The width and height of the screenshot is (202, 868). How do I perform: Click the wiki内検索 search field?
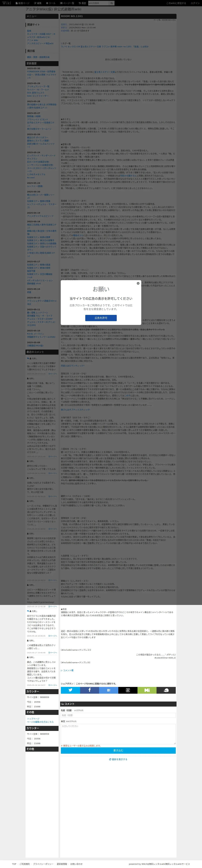(98, 3)
